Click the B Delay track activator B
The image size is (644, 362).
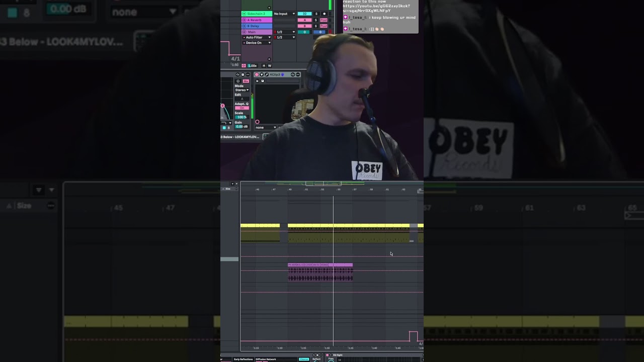[305, 26]
